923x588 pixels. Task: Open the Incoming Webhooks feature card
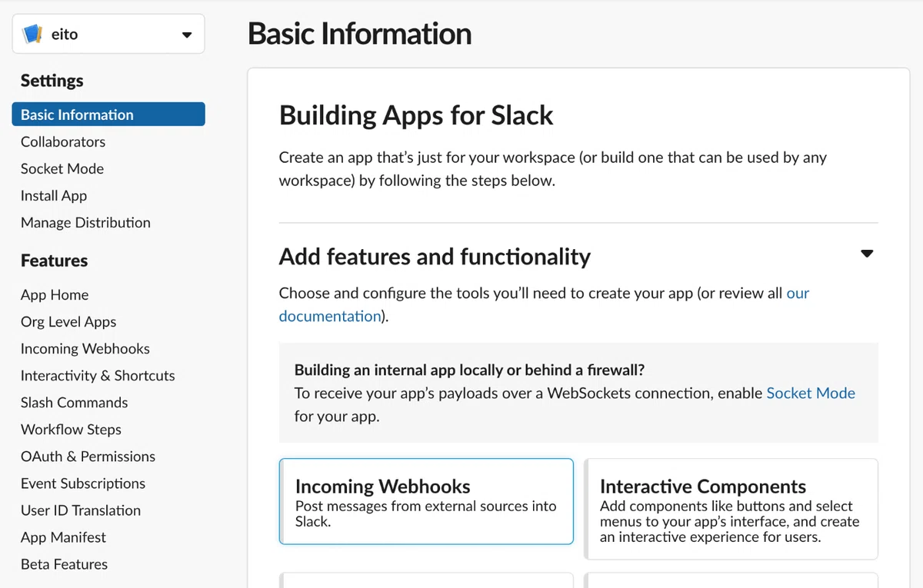click(426, 501)
